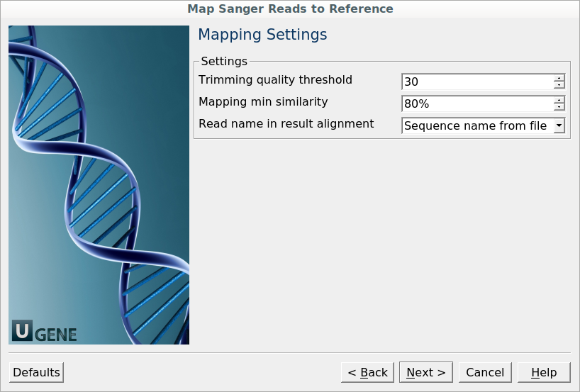The width and height of the screenshot is (580, 392).
Task: Decrease Trimming quality threshold with down arrow
Action: pos(559,86)
